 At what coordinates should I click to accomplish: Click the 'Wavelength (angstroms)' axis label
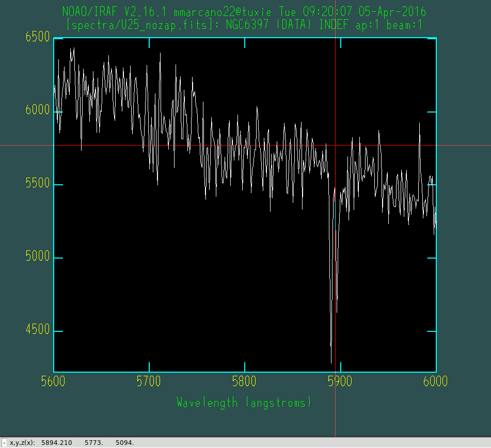point(244,403)
